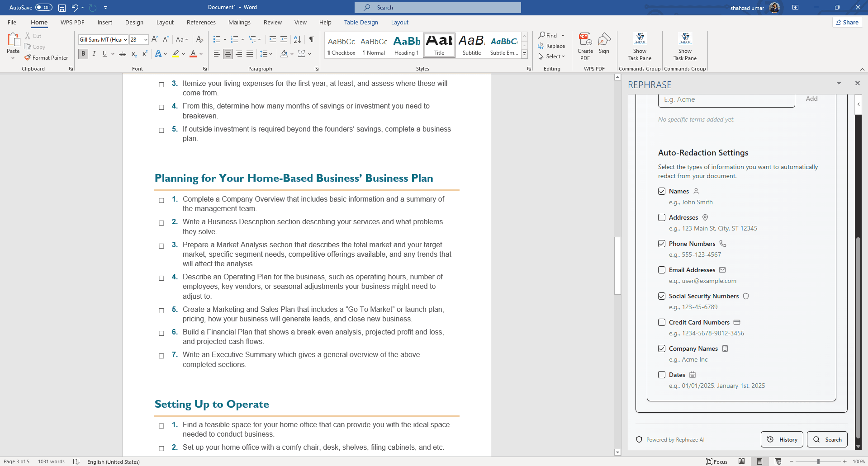Viewport: 868px width, 466px height.
Task: Switch to the Insert tab
Action: click(x=105, y=22)
